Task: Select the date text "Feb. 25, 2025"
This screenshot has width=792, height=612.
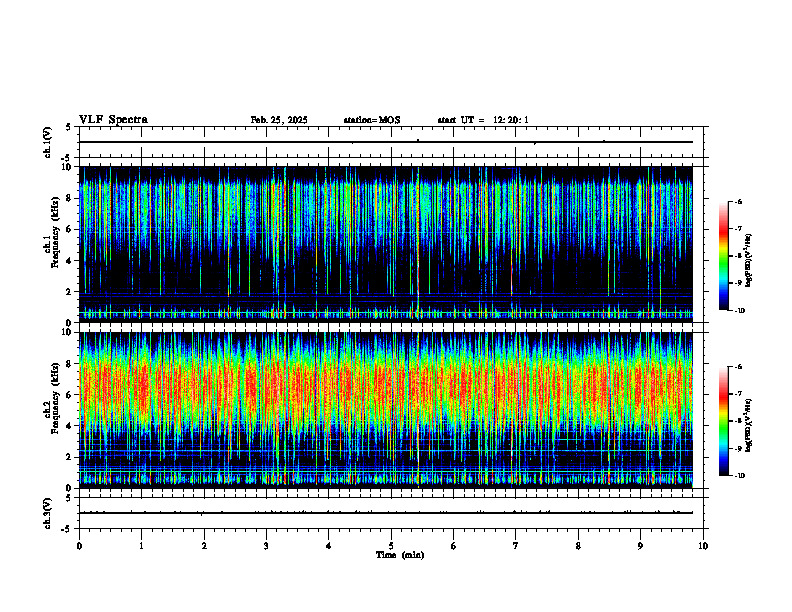Action: [279, 120]
